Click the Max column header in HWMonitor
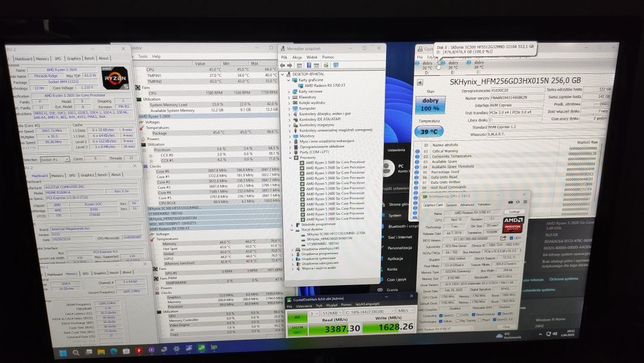Screen dimensions: 644x363 (254, 63)
